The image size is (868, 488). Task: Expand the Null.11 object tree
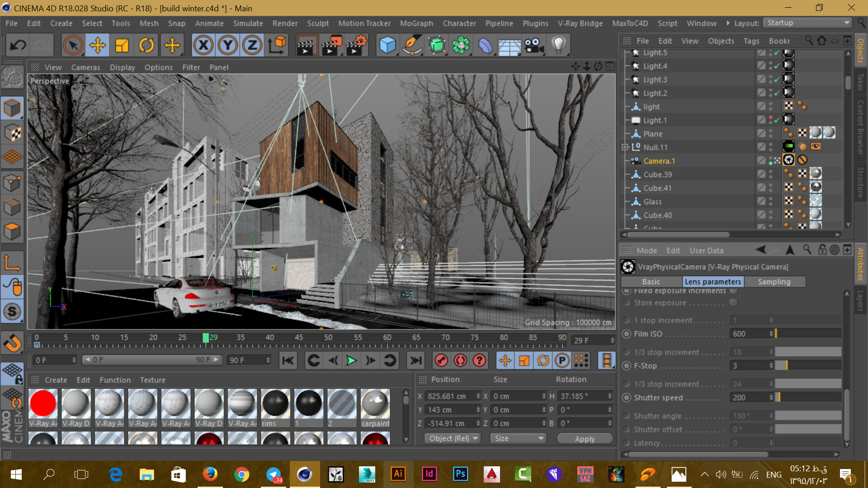click(x=625, y=147)
